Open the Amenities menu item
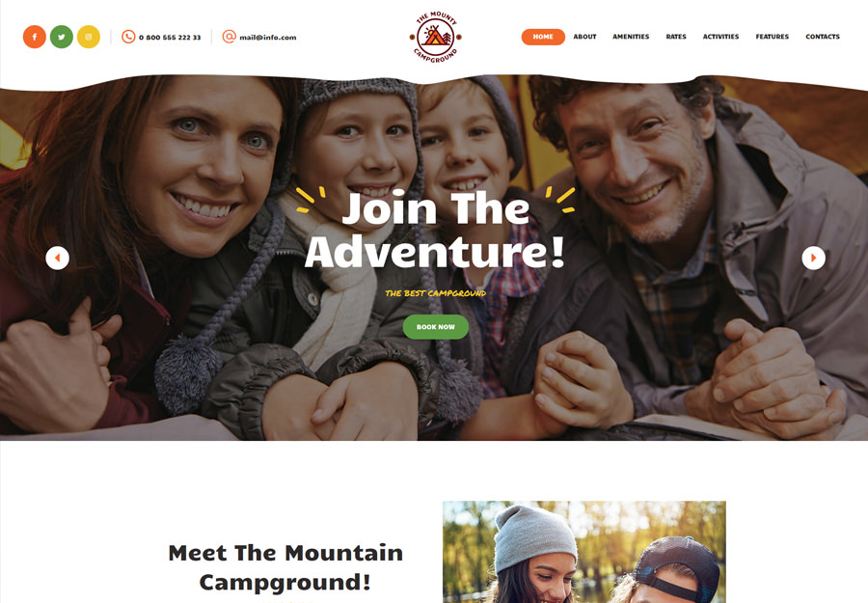Image resolution: width=868 pixels, height=603 pixels. pyautogui.click(x=631, y=37)
